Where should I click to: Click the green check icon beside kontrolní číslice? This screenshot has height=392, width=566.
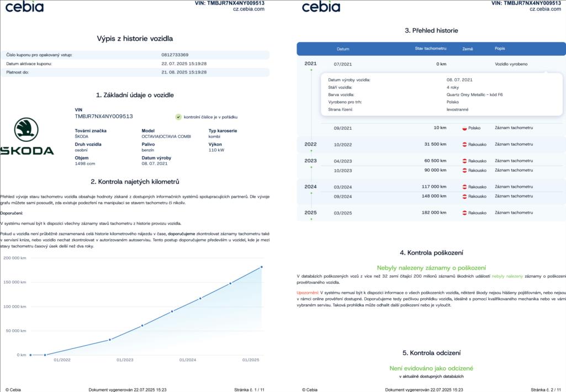click(x=178, y=117)
